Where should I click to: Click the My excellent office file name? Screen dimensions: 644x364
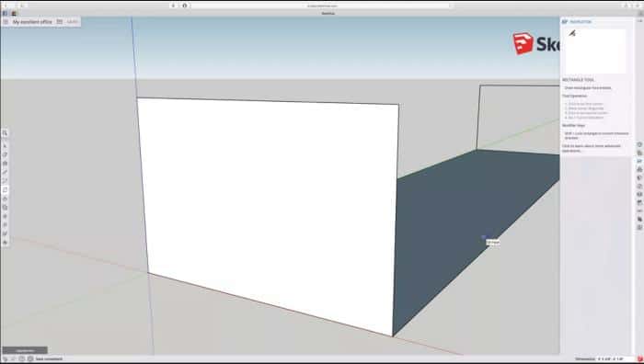32,22
